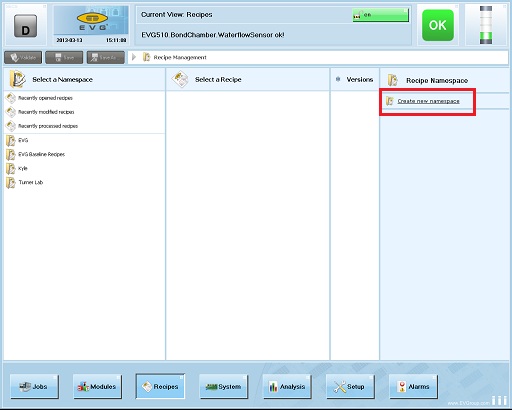This screenshot has height=410, width=512.
Task: Click the signal tower light indicator
Action: point(486,25)
